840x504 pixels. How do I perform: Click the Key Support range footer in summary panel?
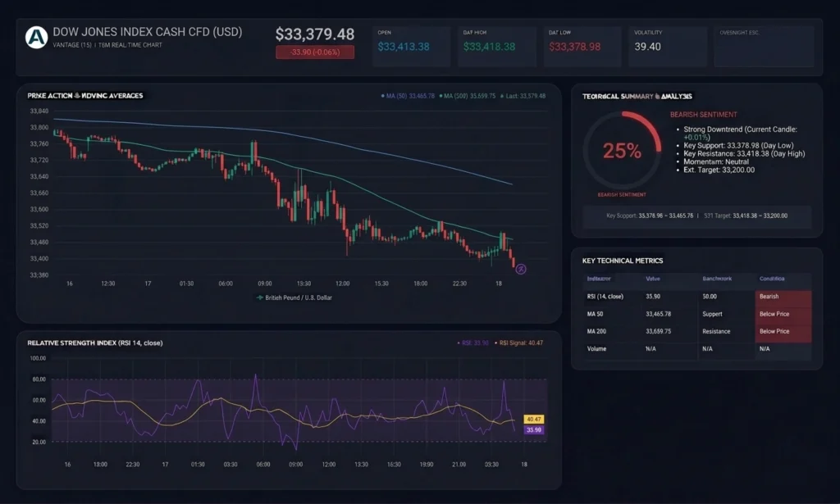click(697, 216)
